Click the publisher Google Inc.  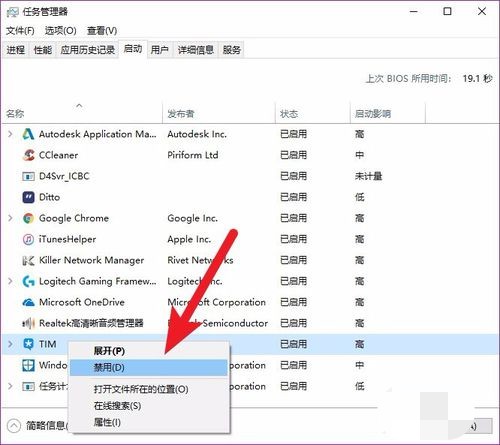pos(192,218)
